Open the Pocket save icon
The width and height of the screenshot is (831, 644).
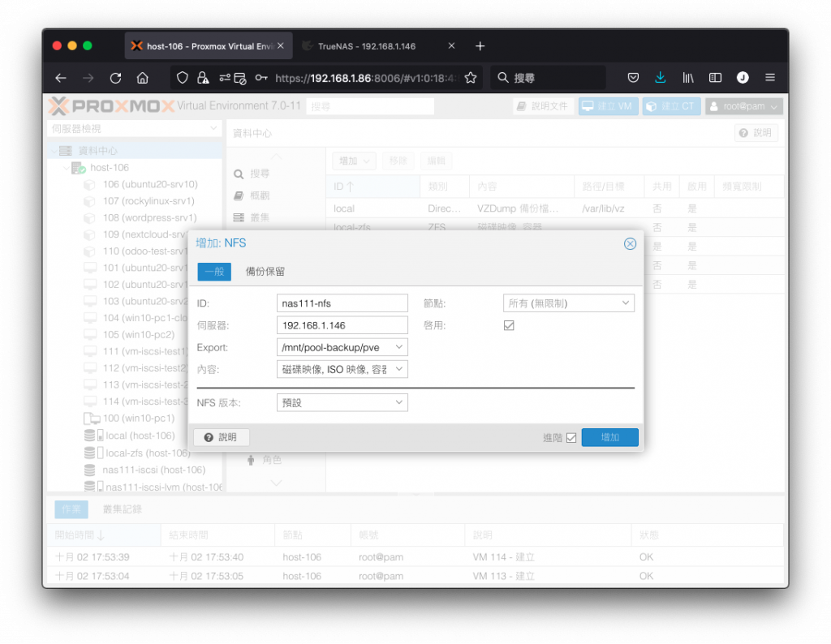[x=633, y=78]
